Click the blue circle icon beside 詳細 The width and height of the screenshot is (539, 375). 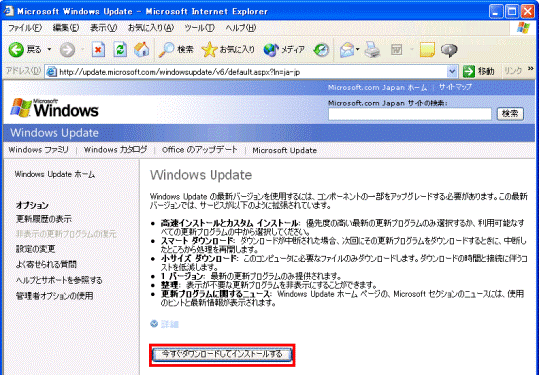pos(154,324)
